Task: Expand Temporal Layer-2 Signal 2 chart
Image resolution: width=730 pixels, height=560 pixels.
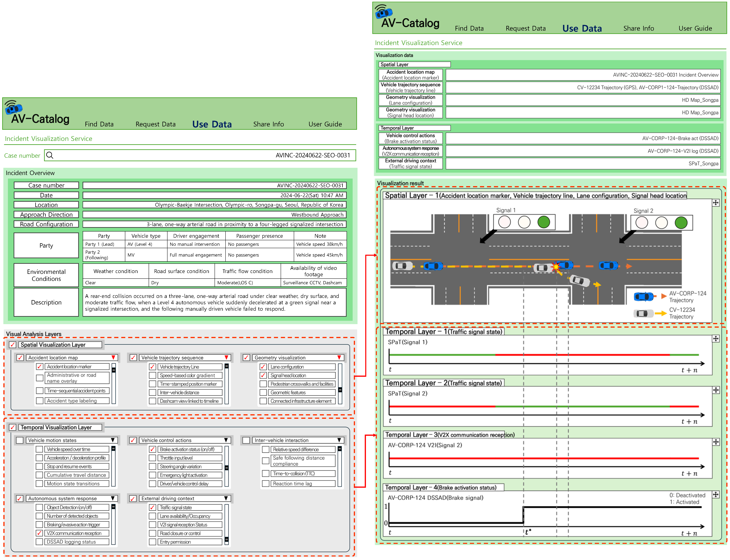Action: pyautogui.click(x=716, y=390)
